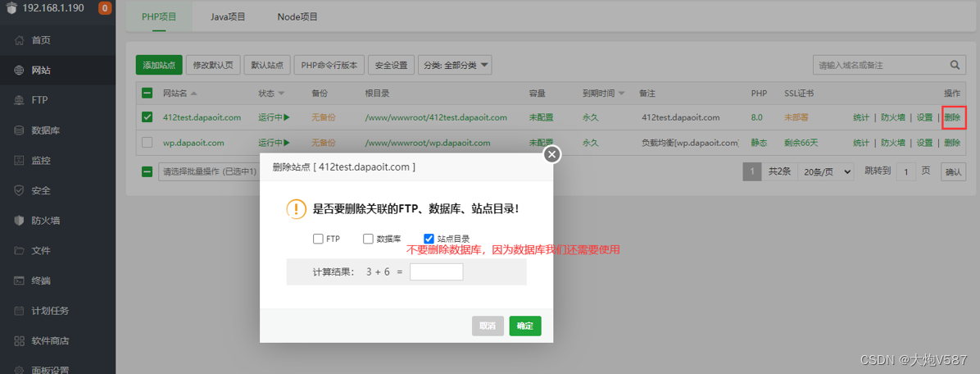The height and width of the screenshot is (374, 980).
Task: Click the play icon next to 412test 运行中
Action: click(x=286, y=117)
